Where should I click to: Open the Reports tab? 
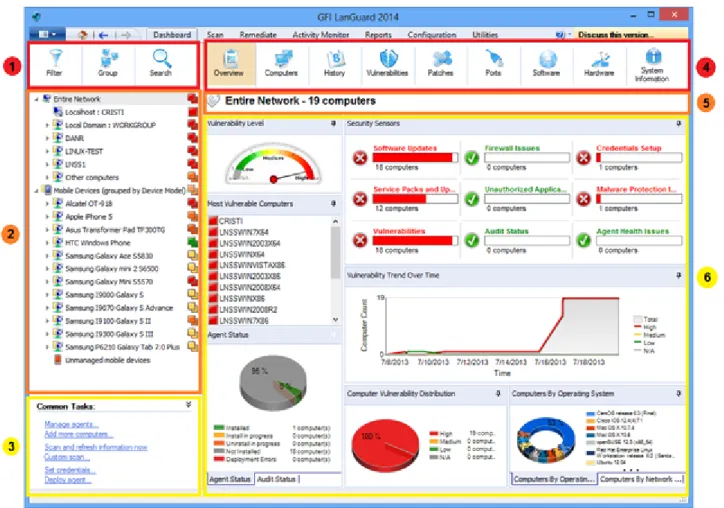pos(378,35)
